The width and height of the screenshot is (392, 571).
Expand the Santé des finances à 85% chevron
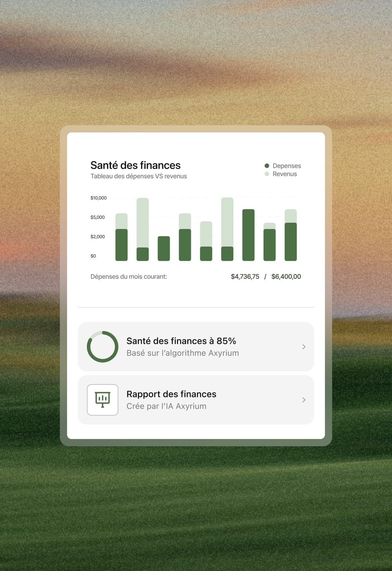304,347
